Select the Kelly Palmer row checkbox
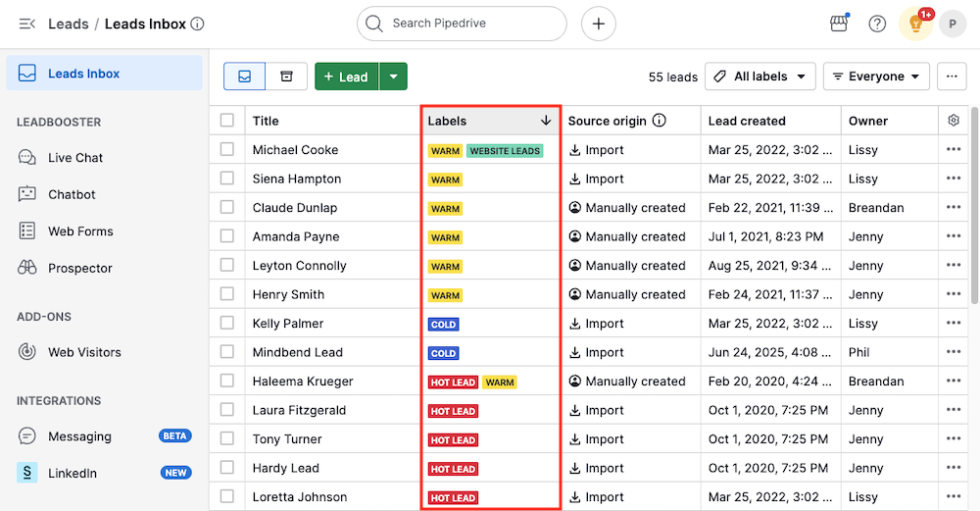Image resolution: width=980 pixels, height=511 pixels. (227, 323)
